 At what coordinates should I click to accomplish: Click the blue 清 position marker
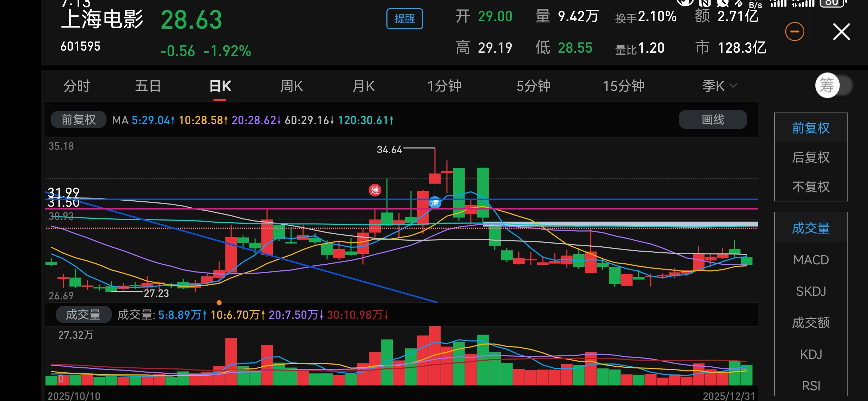tap(435, 203)
